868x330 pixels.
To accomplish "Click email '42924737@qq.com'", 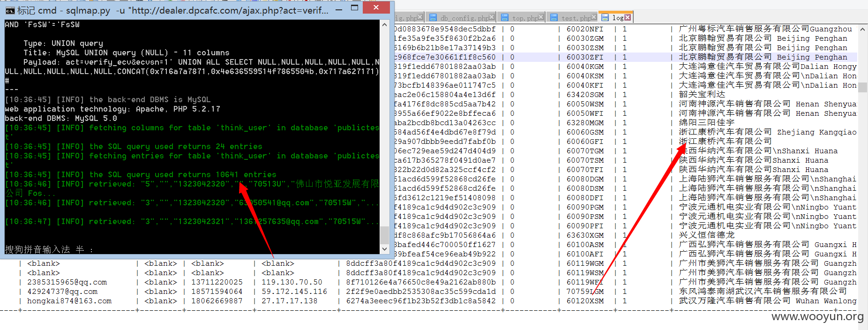I will point(62,292).
